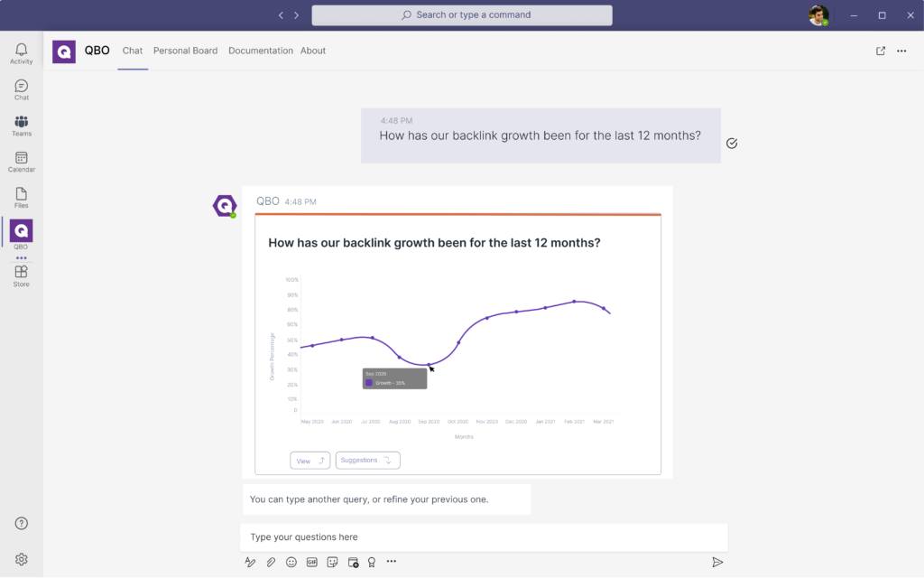Image resolution: width=924 pixels, height=578 pixels.
Task: Send the message with send arrow
Action: [x=717, y=562]
